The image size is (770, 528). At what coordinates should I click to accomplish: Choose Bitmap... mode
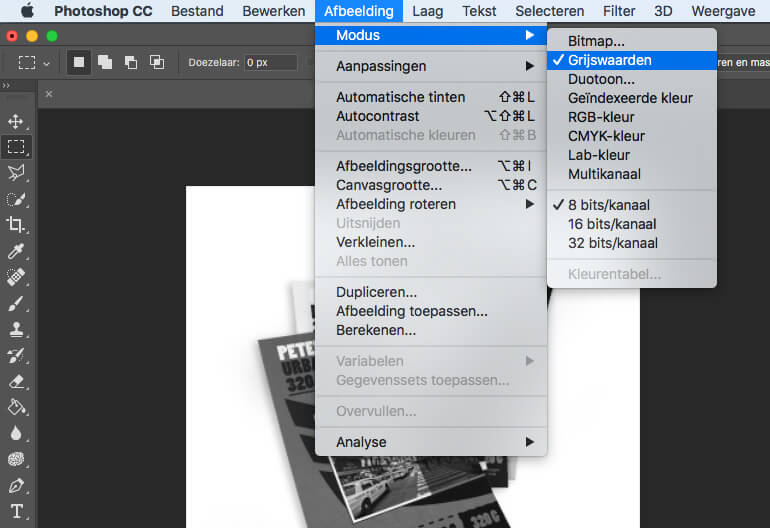(x=632, y=41)
